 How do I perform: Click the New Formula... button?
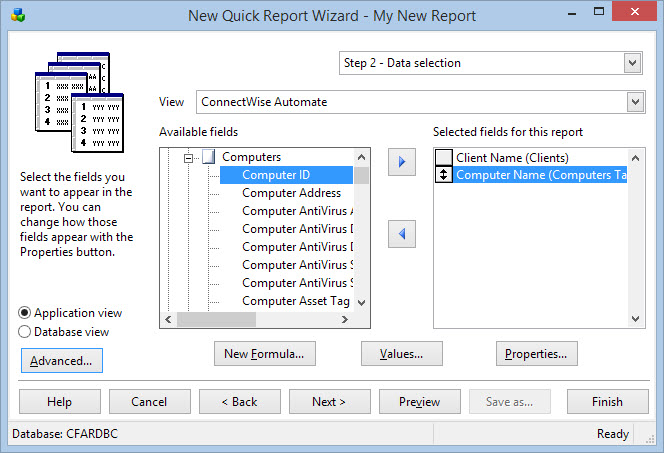pos(265,354)
